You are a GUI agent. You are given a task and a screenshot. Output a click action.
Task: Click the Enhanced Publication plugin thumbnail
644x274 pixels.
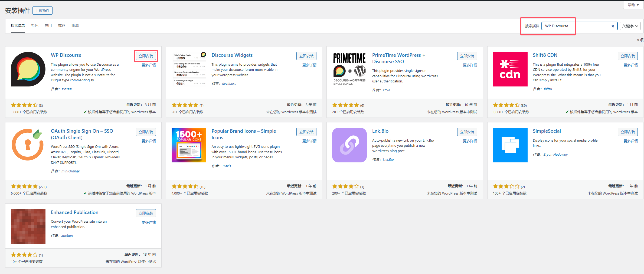pos(28,226)
